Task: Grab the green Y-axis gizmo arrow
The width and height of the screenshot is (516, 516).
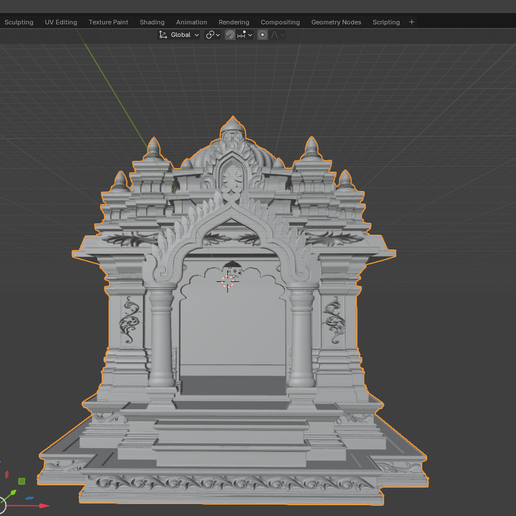Action: click(x=13, y=492)
